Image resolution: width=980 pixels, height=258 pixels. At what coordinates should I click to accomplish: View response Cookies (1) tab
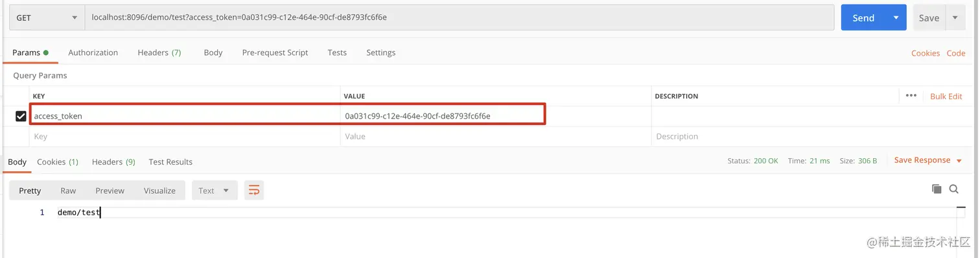[58, 161]
